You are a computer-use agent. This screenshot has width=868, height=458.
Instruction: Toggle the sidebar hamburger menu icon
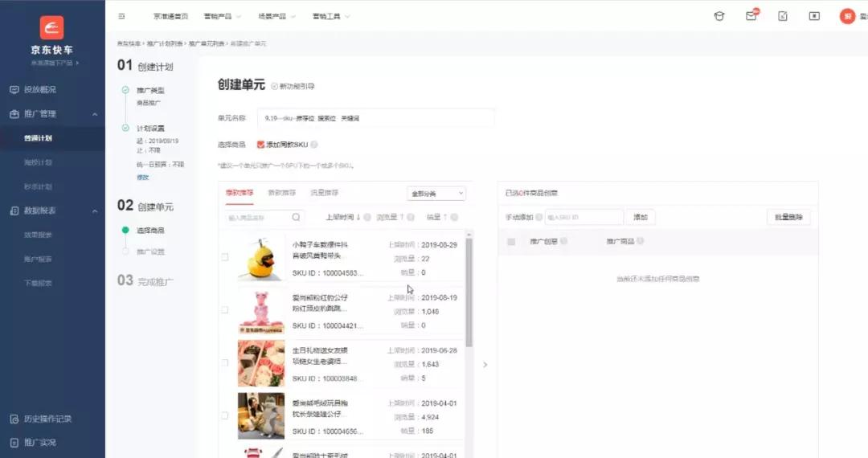pos(121,17)
